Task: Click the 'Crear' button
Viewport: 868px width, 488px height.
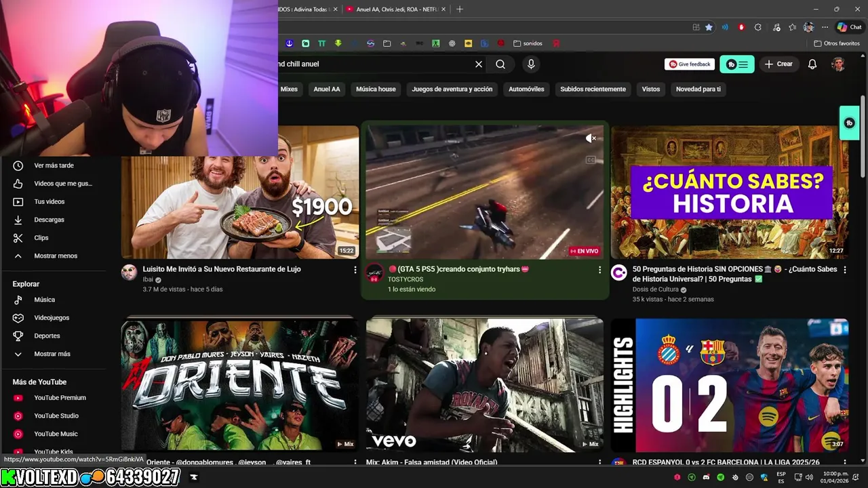Action: pos(778,64)
